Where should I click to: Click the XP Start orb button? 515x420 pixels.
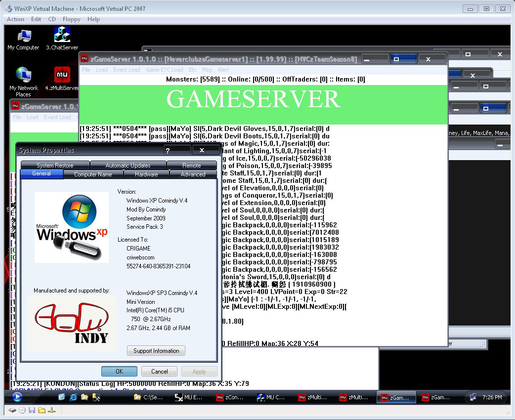pos(17,397)
